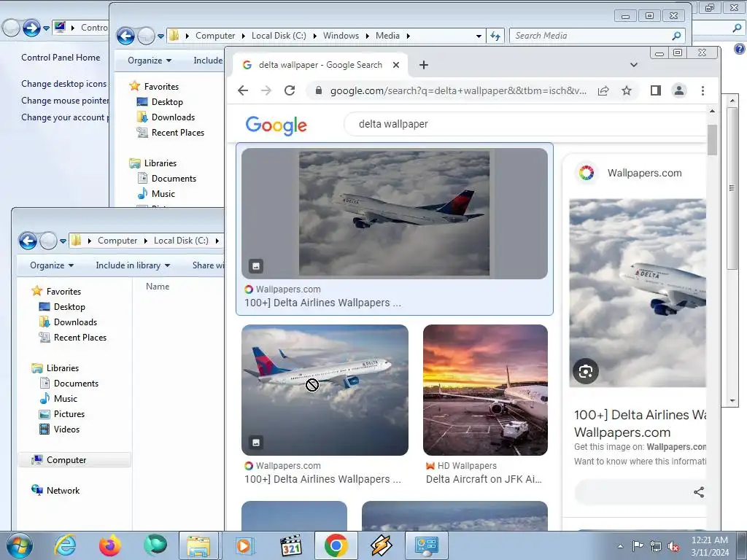
Task: Open HD Wallpapers source link
Action: [x=467, y=466]
